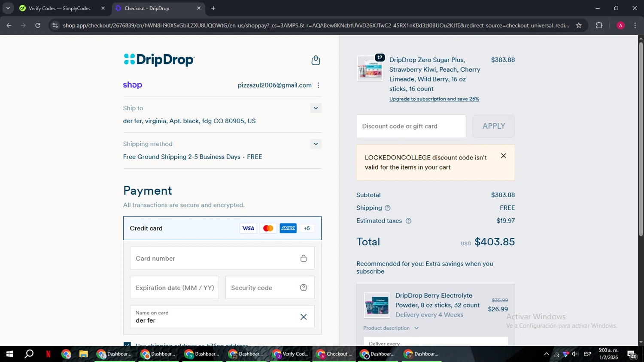
Task: Open DripDrop Berry Electrolyte Powder thumbnail
Action: pos(377,305)
